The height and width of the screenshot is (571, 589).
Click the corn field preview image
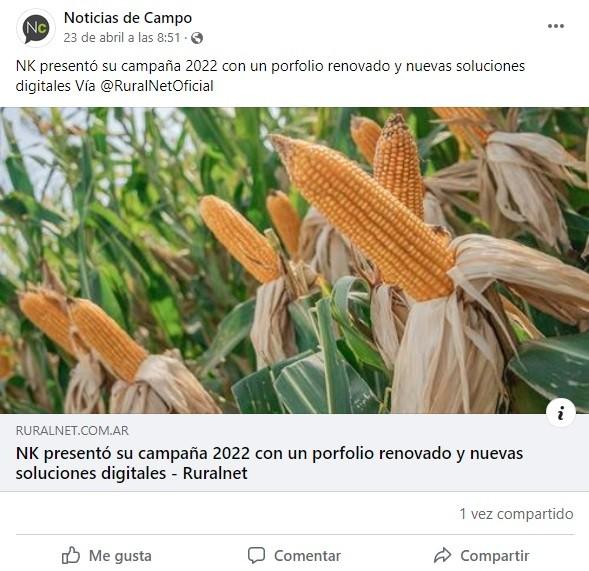click(294, 260)
